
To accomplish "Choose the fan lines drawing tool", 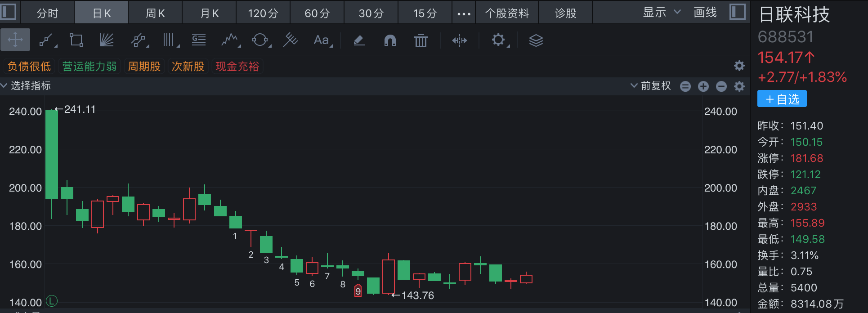I will tap(107, 40).
